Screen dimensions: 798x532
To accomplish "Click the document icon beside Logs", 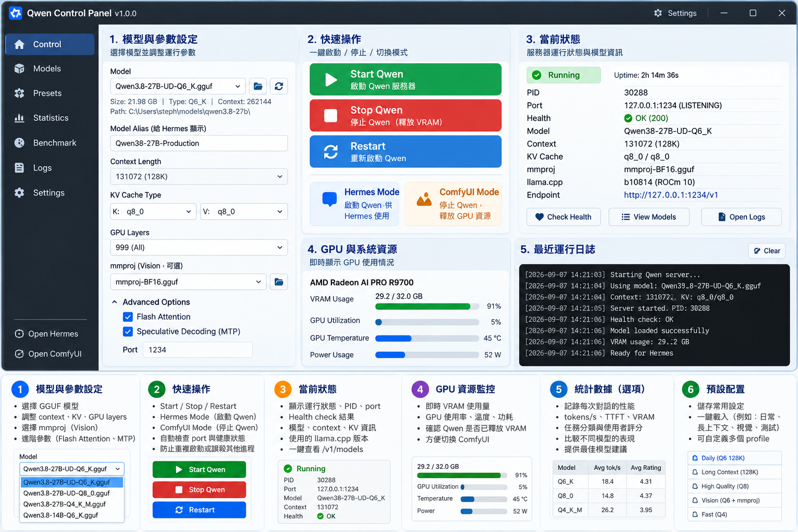I will click(x=19, y=168).
